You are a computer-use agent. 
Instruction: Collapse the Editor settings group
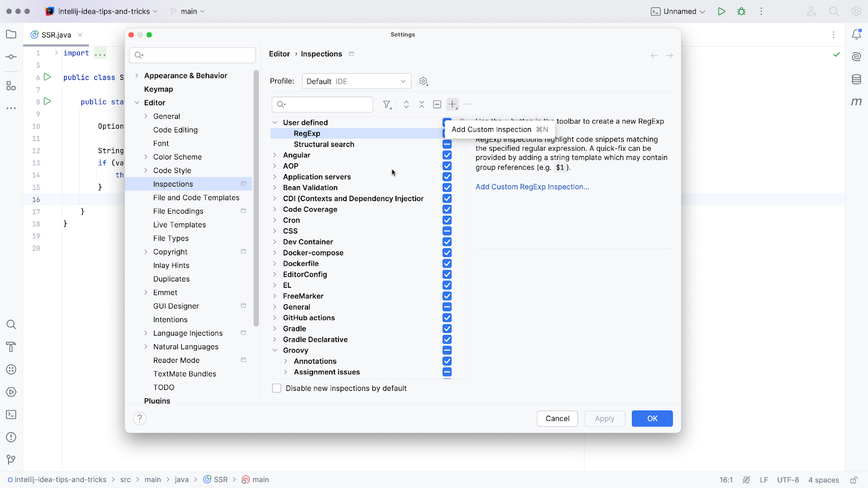[x=137, y=102]
